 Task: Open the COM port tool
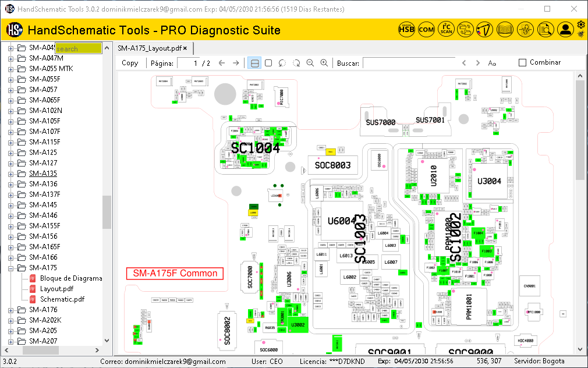coord(426,29)
